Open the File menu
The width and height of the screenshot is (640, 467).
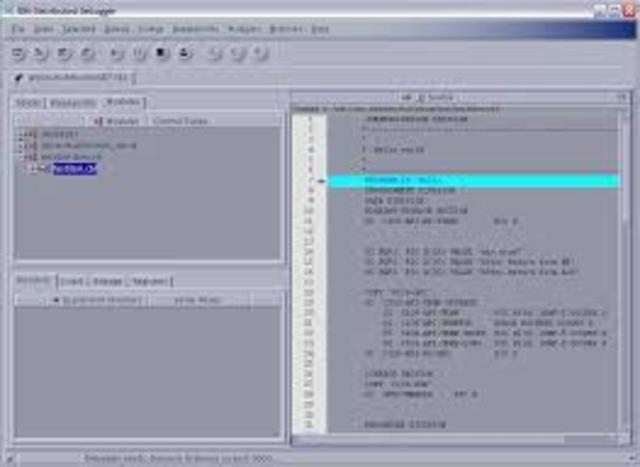[18, 29]
